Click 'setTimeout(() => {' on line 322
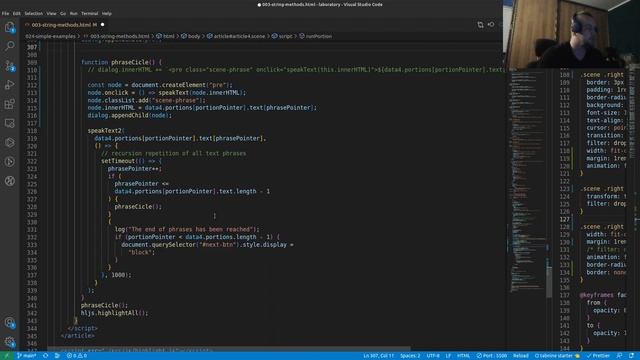The height and width of the screenshot is (360, 640). 131,161
